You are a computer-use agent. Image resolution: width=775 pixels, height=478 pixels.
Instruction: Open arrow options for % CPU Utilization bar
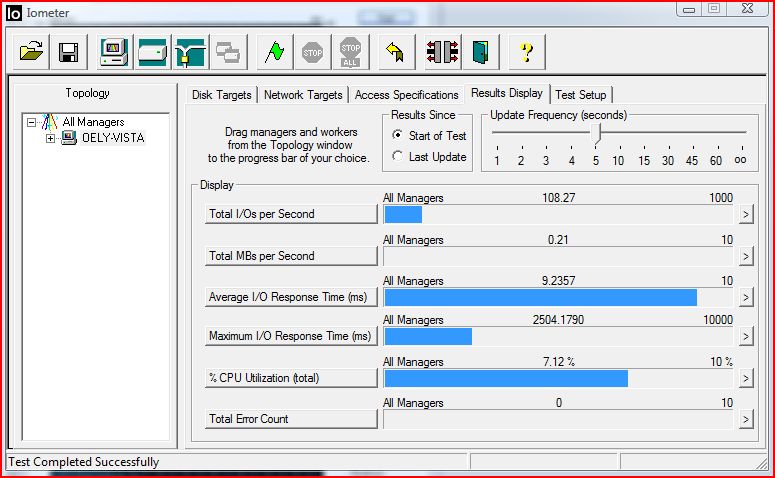[745, 378]
